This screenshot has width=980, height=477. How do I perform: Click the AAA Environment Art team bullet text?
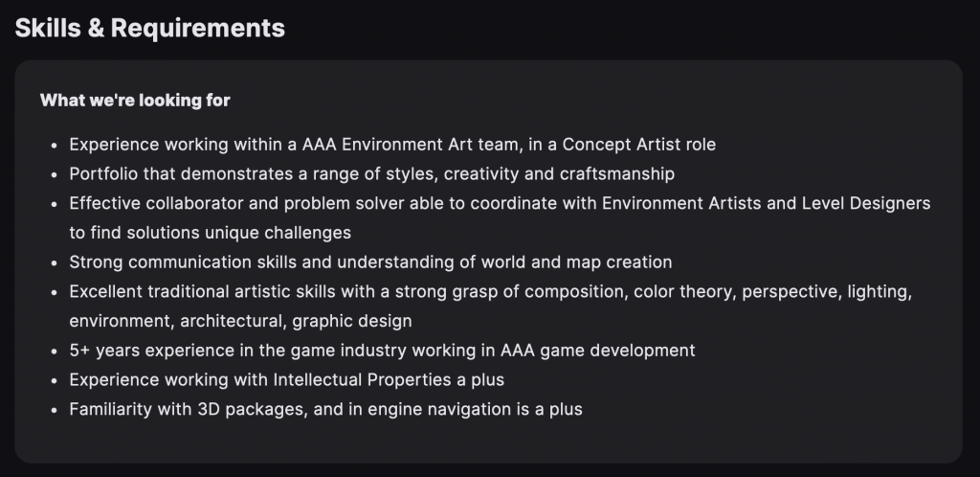tap(392, 145)
